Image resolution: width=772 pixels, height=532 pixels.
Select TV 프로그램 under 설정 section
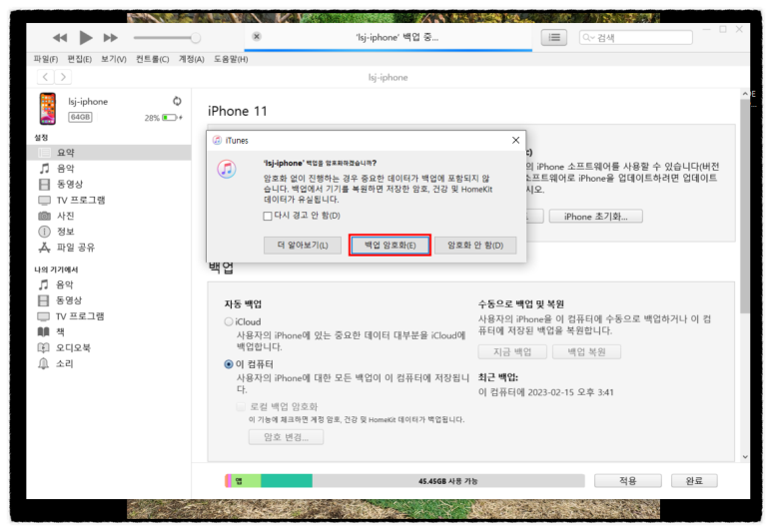point(109,200)
